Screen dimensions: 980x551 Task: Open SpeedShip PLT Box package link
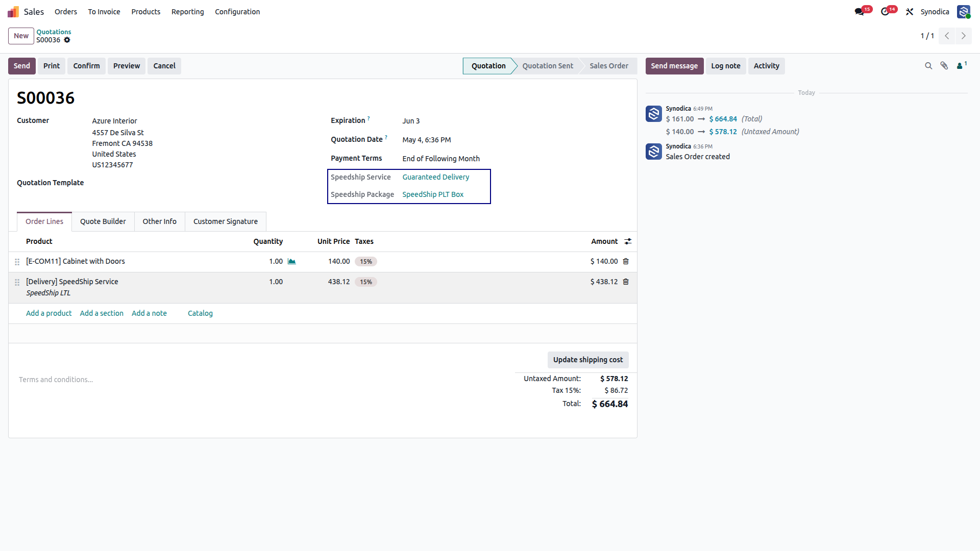[433, 194]
